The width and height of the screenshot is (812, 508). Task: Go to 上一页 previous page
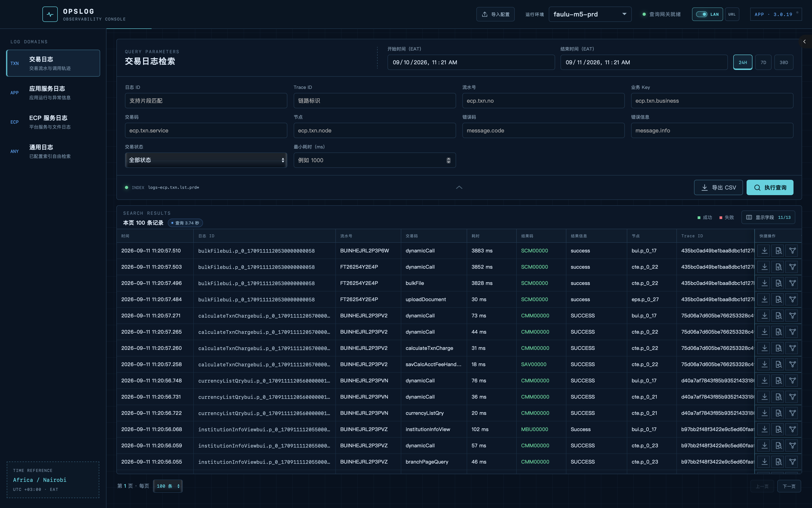[762, 486]
